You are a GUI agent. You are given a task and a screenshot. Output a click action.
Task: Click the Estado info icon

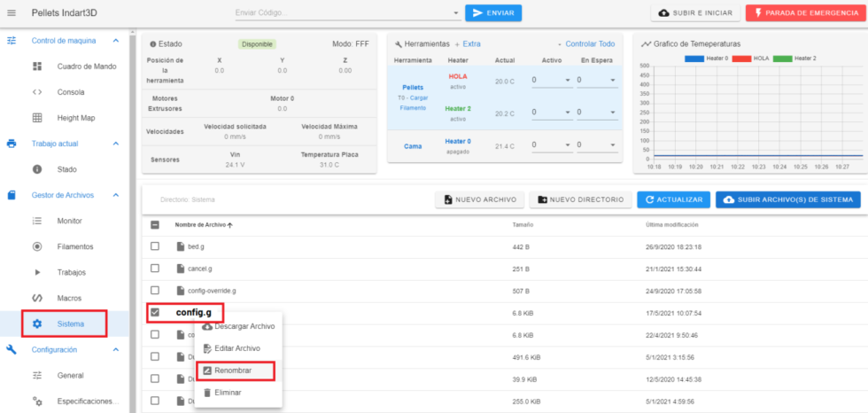click(x=152, y=43)
